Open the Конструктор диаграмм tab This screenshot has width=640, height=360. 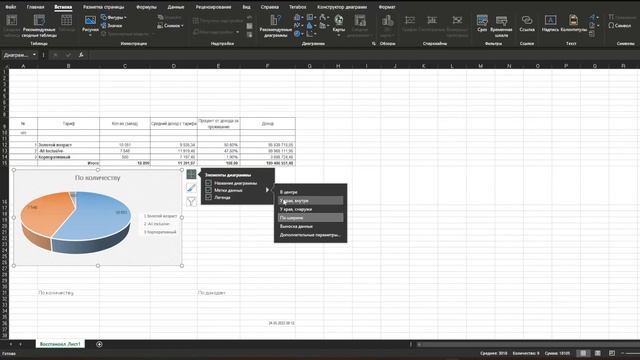pyautogui.click(x=342, y=7)
